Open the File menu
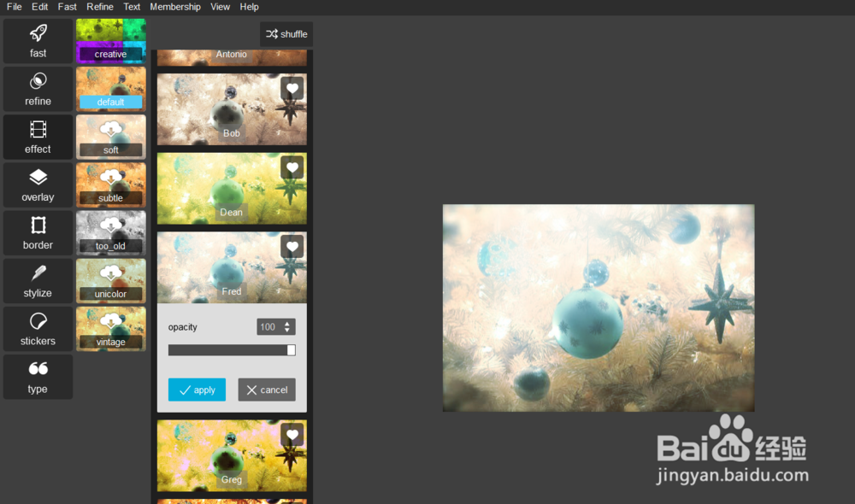Screen dimensions: 855x504 15,7
